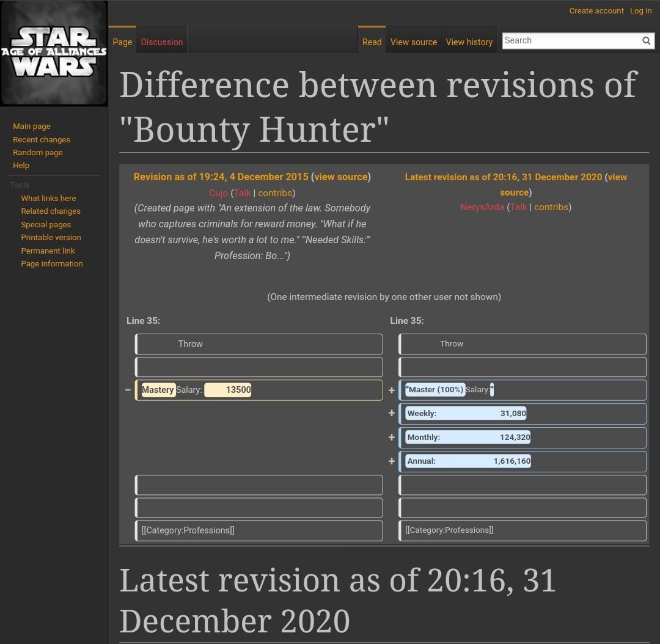Viewport: 660px width, 644px height.
Task: Open the Create account page
Action: click(596, 10)
